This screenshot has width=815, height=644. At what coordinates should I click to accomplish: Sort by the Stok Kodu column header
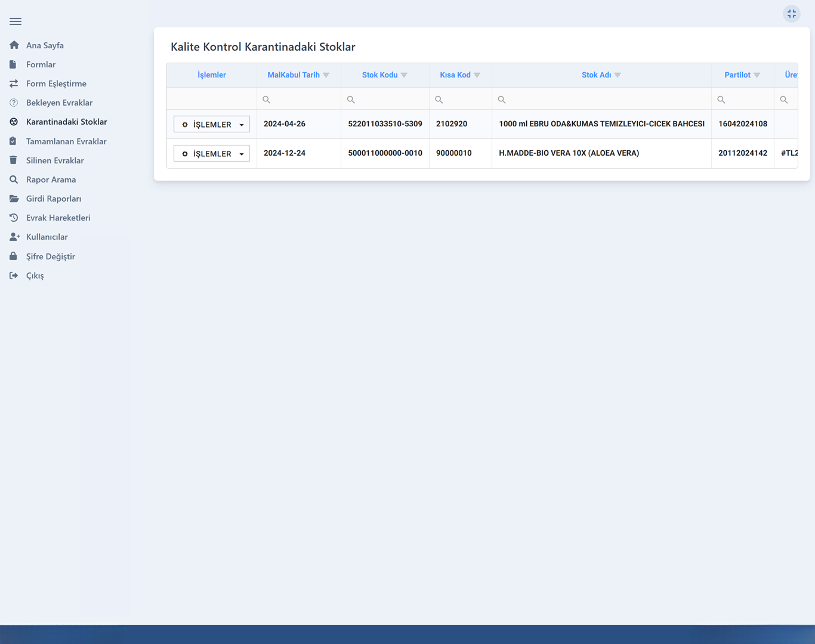click(379, 75)
